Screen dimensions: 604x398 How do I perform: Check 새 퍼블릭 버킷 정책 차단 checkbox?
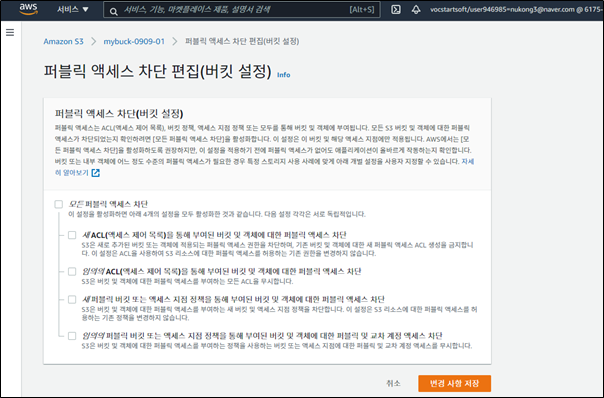pos(72,299)
